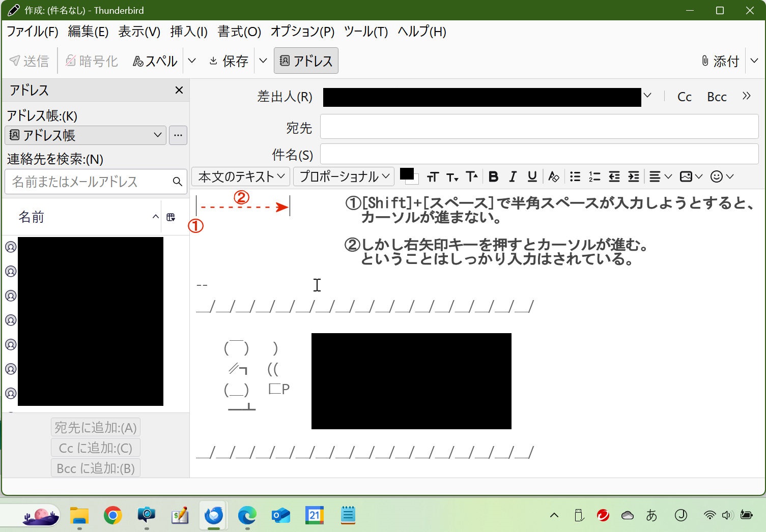Click the decrease font size icon

click(452, 176)
